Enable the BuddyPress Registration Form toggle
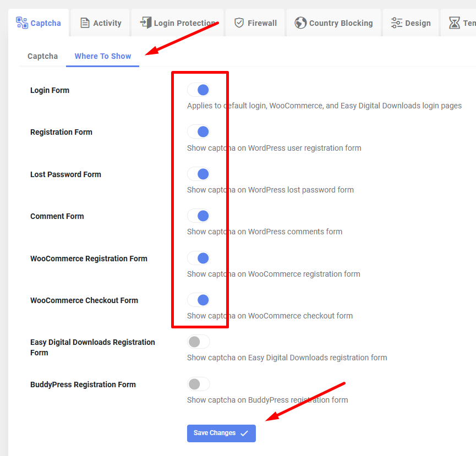The width and height of the screenshot is (476, 456). click(x=198, y=384)
